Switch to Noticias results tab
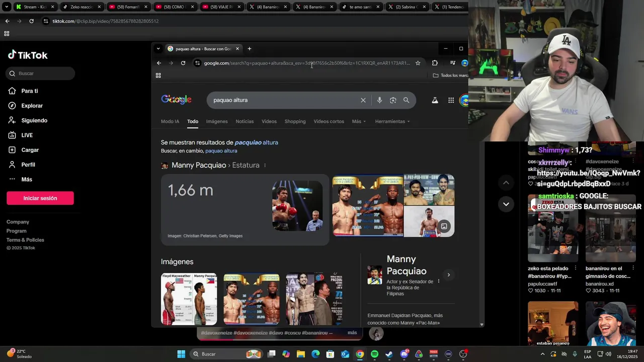Viewport: 644px width, 362px height. pos(245,121)
